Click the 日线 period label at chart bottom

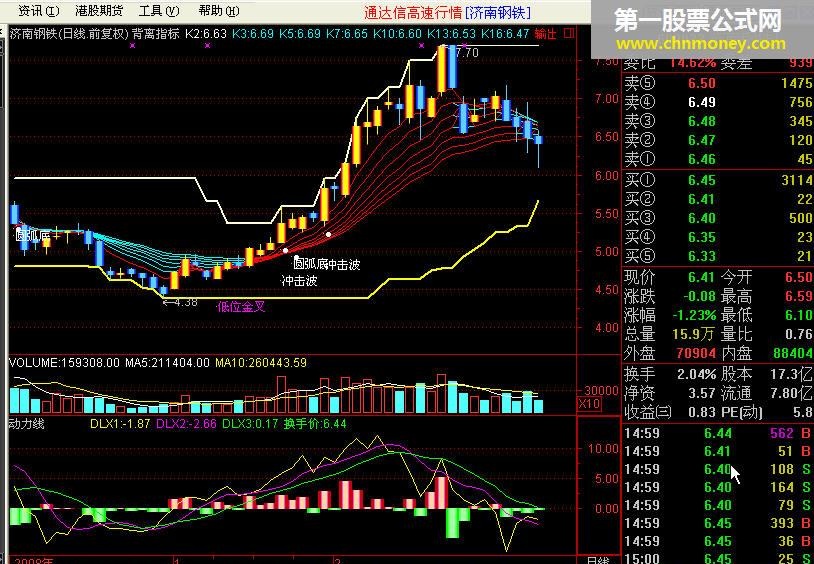(598, 560)
